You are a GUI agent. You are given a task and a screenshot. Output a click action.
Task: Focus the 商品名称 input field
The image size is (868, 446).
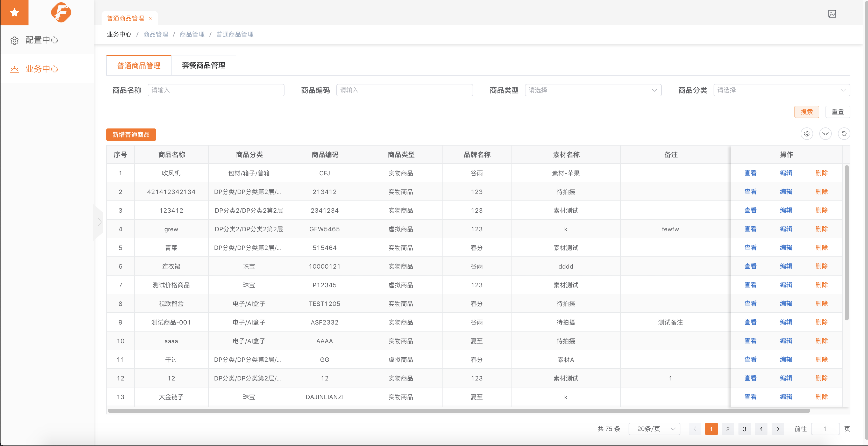tap(216, 90)
